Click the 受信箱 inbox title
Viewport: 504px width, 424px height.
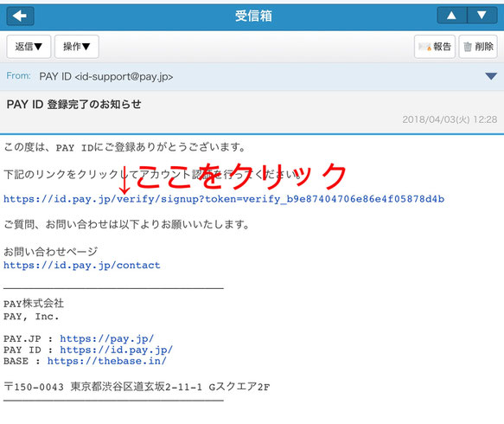point(253,16)
